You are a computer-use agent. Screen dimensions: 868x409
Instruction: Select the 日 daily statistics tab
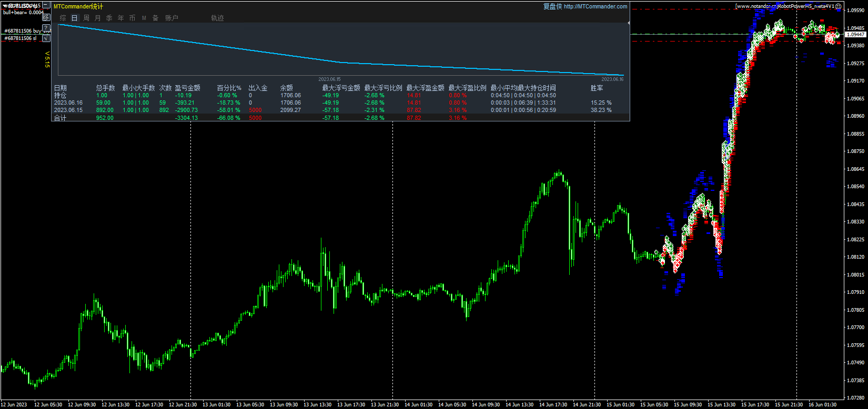click(75, 18)
